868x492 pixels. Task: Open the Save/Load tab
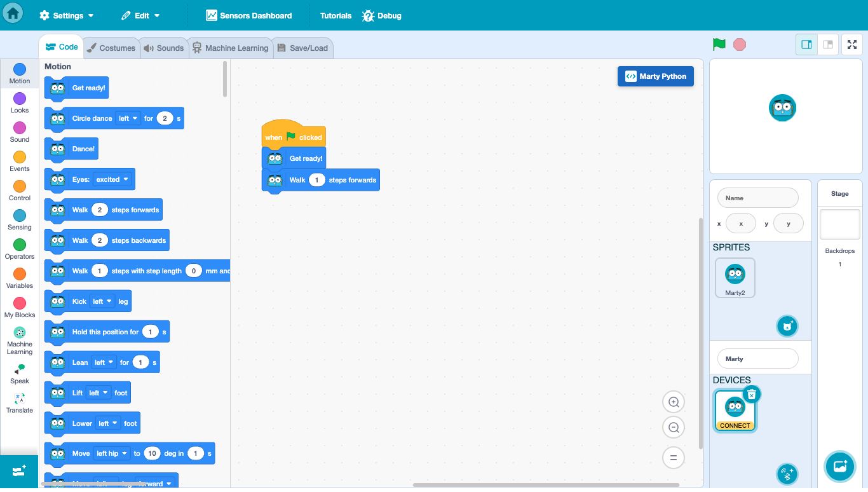pyautogui.click(x=303, y=48)
